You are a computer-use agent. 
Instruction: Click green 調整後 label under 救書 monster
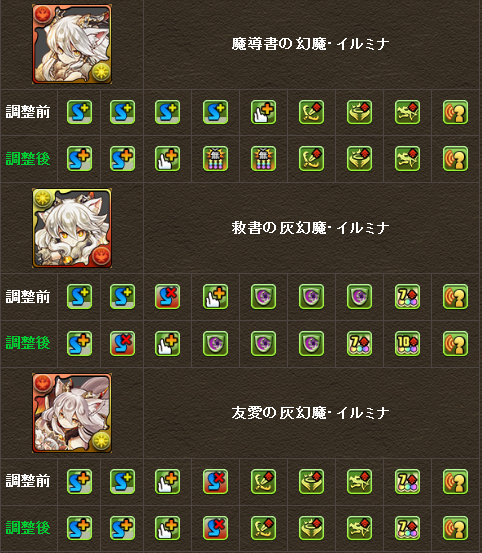[28, 343]
